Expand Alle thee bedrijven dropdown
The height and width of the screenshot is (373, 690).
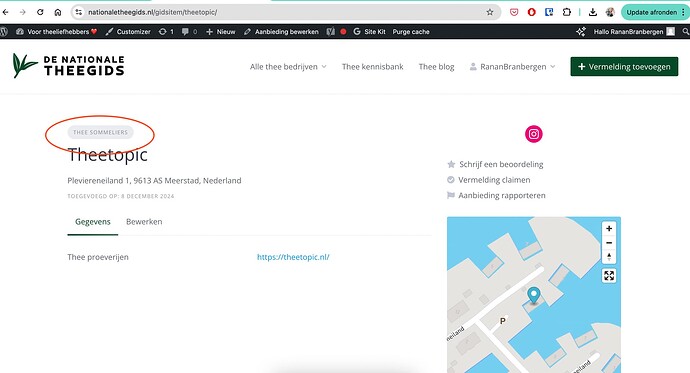(288, 67)
